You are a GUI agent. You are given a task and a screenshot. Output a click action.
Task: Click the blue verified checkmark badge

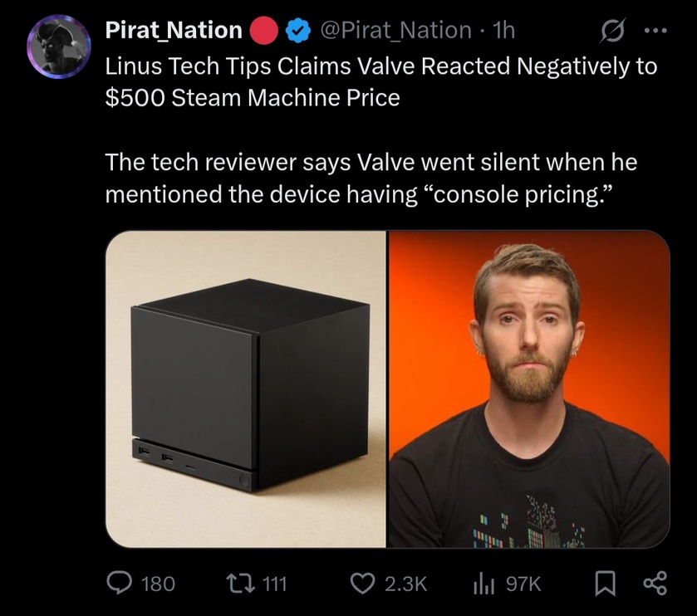(297, 31)
